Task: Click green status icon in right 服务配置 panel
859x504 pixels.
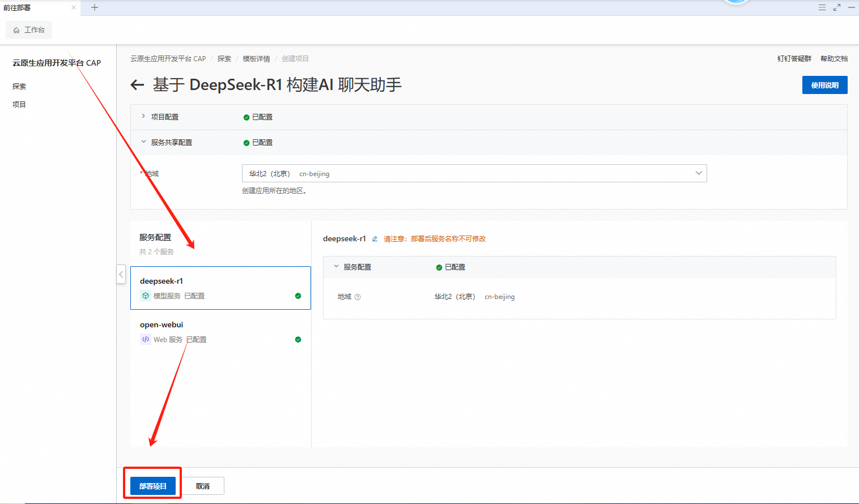Action: tap(439, 267)
